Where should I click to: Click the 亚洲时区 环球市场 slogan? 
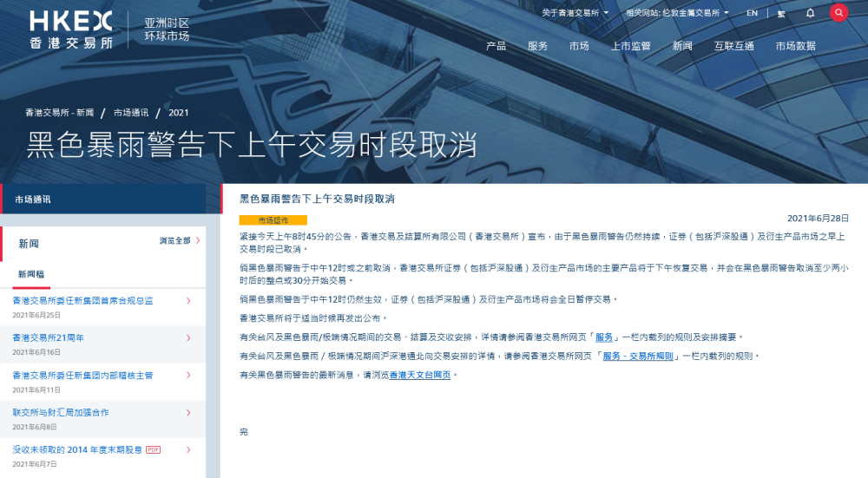pos(167,29)
